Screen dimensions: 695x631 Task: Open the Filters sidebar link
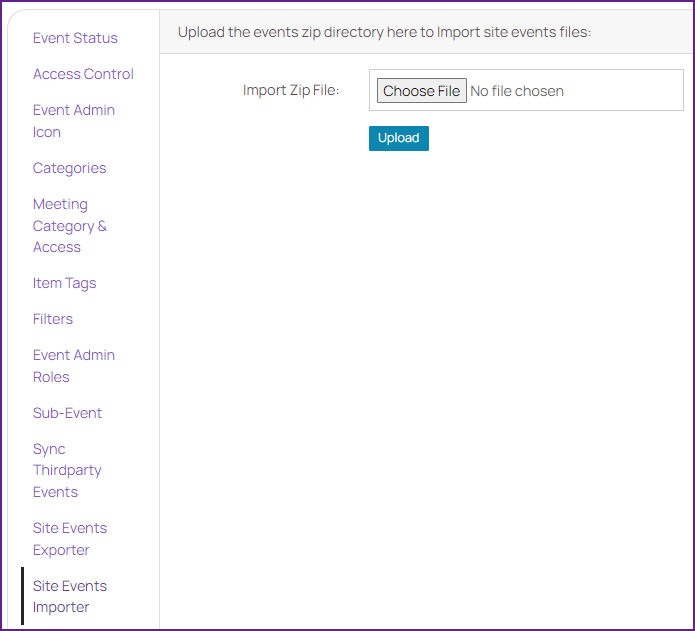click(x=53, y=319)
